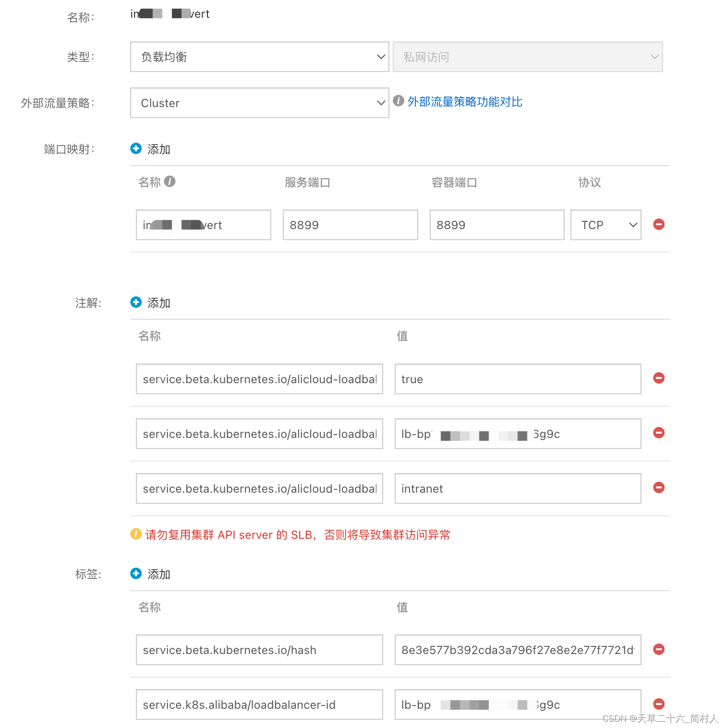Delete the annotation row with value intranet
This screenshot has height=728, width=726.
point(659,487)
